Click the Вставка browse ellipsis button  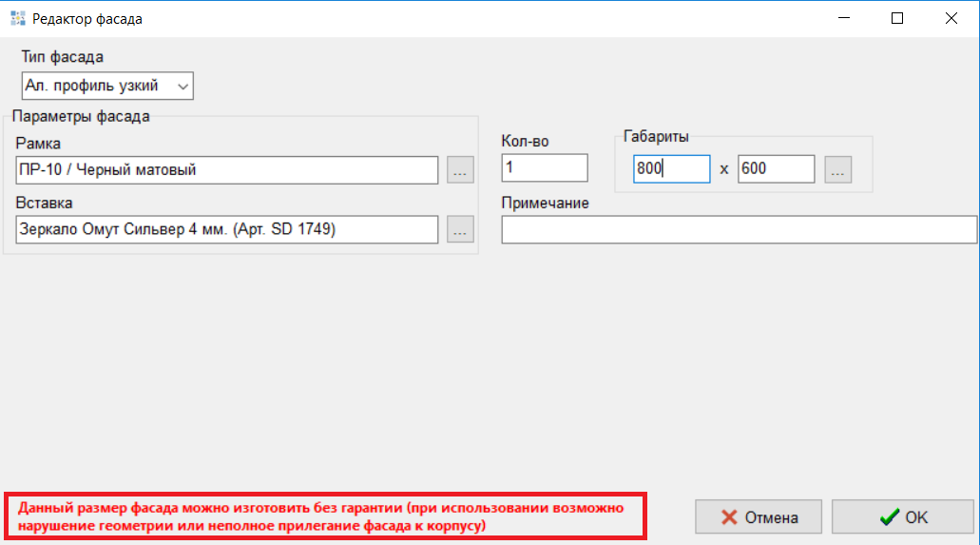coord(460,229)
